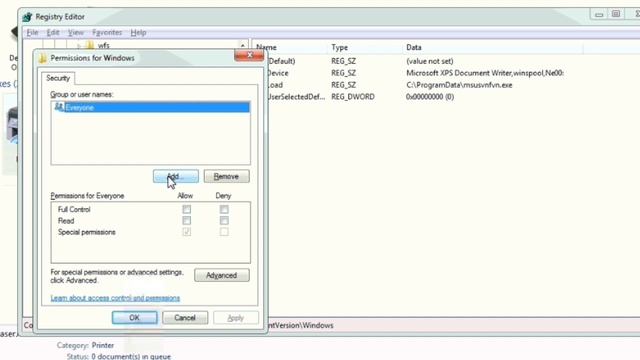Enable Allow checkbox for Read
The image size is (640, 360).
(x=187, y=221)
